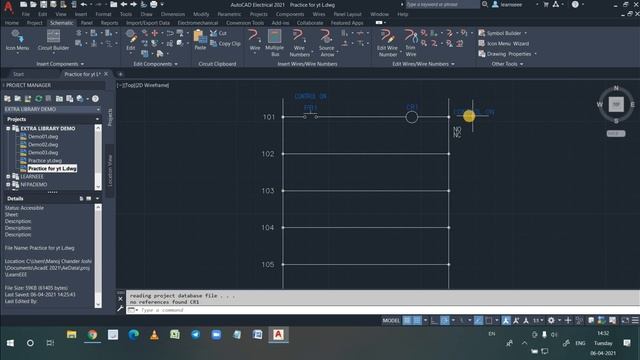Image resolution: width=640 pixels, height=360 pixels.
Task: Toggle the drawing grid display
Action: coord(407,321)
